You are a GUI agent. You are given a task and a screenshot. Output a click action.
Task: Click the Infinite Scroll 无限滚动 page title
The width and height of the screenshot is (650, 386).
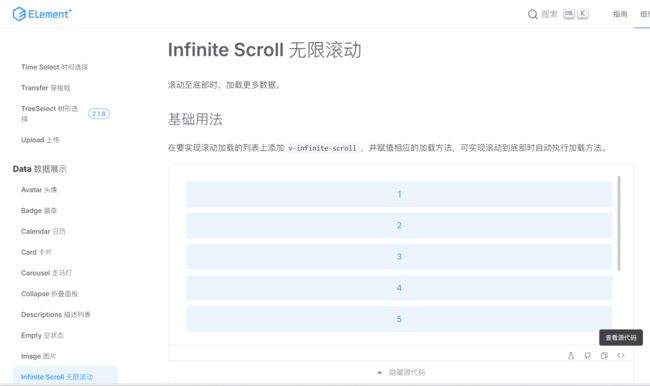click(264, 50)
